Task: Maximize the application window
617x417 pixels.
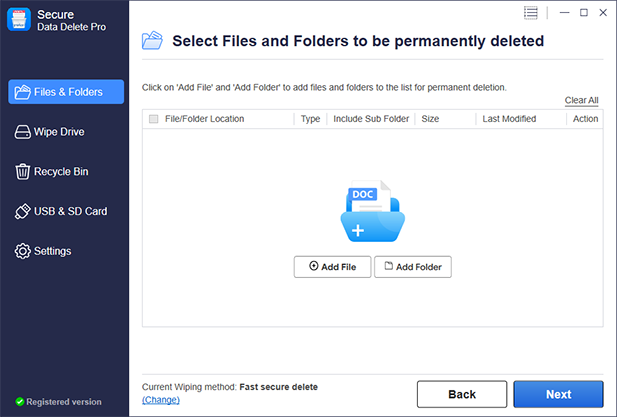Action: (584, 13)
